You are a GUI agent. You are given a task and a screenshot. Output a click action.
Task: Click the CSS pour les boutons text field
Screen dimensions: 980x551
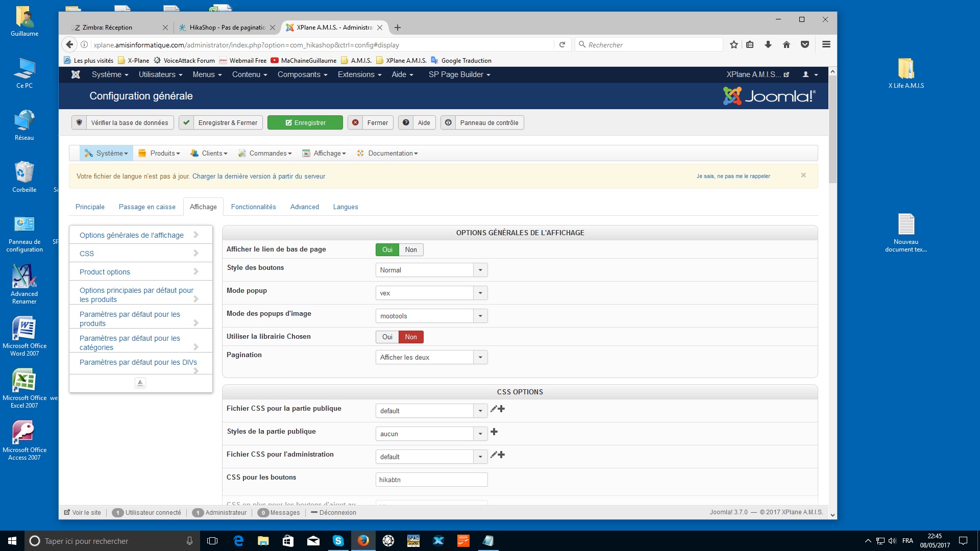431,480
